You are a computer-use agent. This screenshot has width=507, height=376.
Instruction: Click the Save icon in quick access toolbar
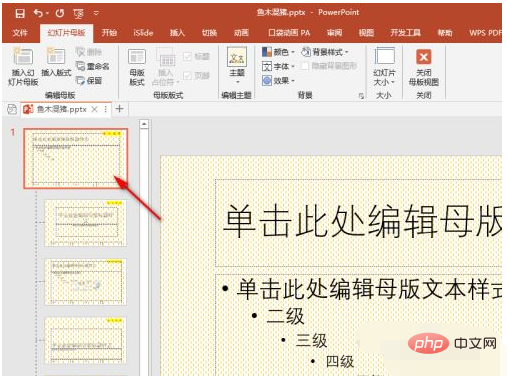click(x=20, y=13)
